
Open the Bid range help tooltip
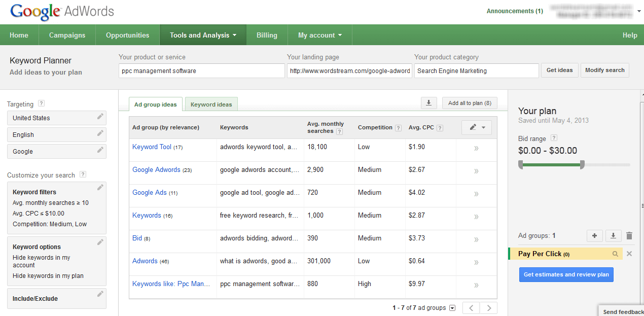click(554, 138)
